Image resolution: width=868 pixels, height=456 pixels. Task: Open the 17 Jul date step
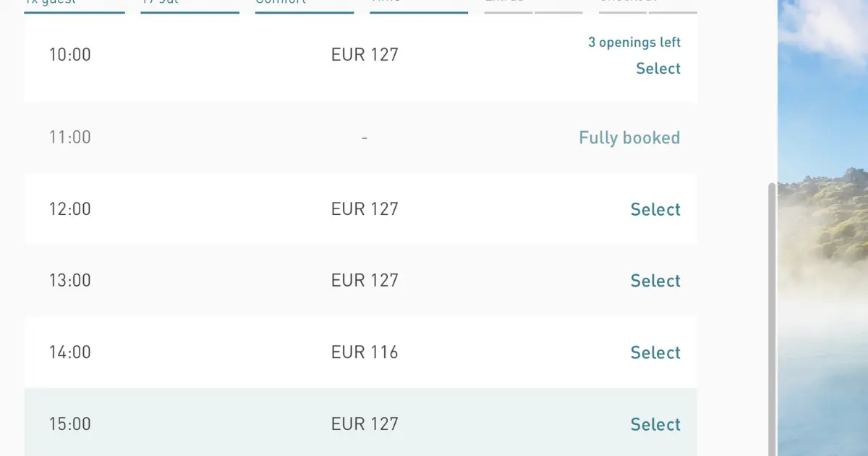point(190,4)
